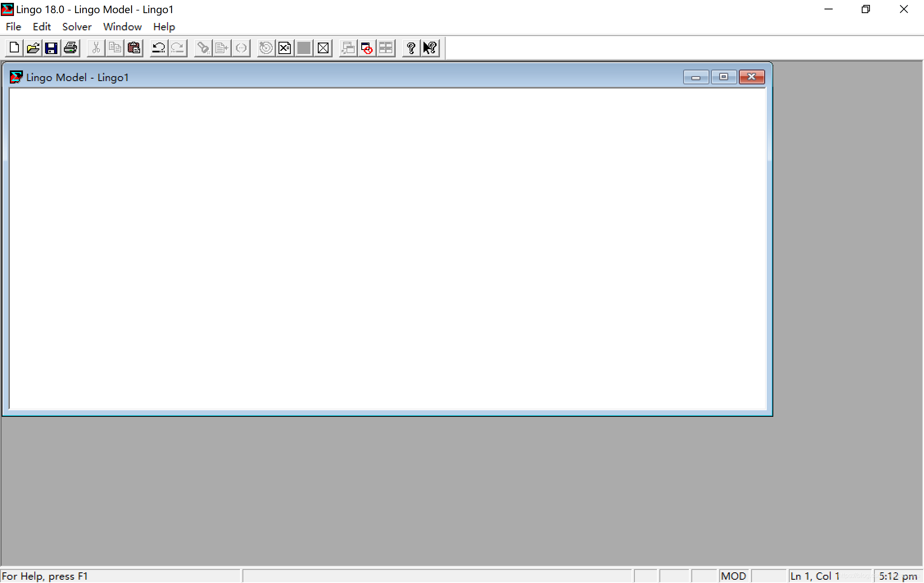Click the Undo arrow toolbar icon
Screen dimensions: 924x583
point(159,48)
